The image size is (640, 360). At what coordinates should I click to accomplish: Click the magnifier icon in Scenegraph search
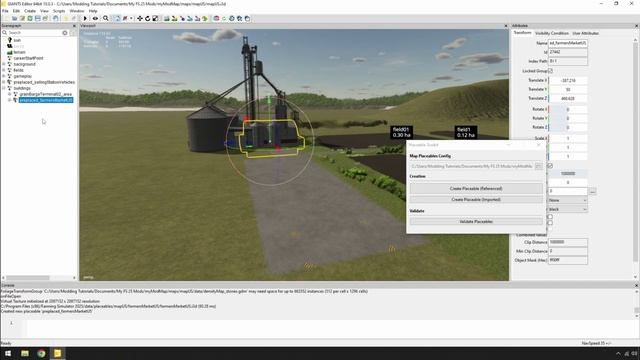click(x=5, y=33)
